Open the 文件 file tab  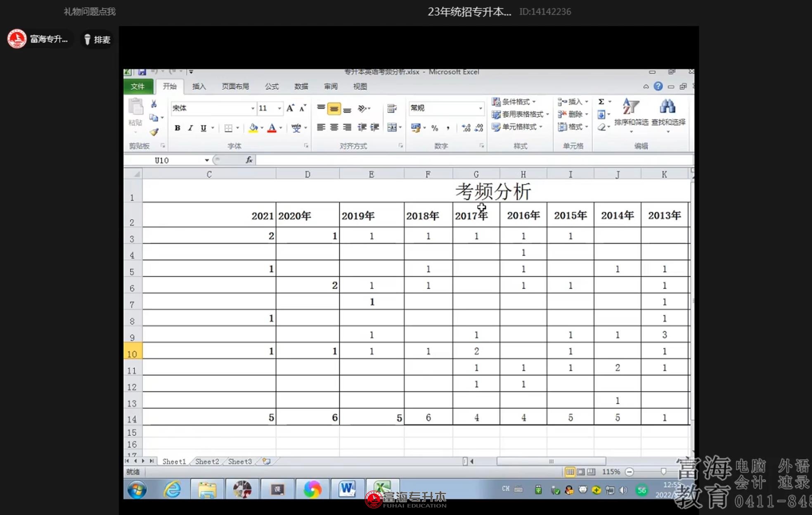click(138, 86)
